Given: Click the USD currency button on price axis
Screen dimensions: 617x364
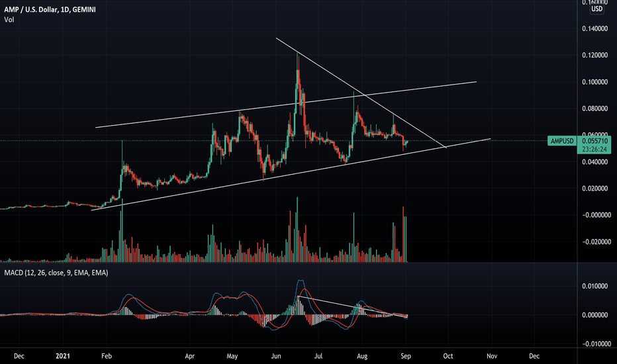Looking at the screenshot, I should (x=597, y=9).
